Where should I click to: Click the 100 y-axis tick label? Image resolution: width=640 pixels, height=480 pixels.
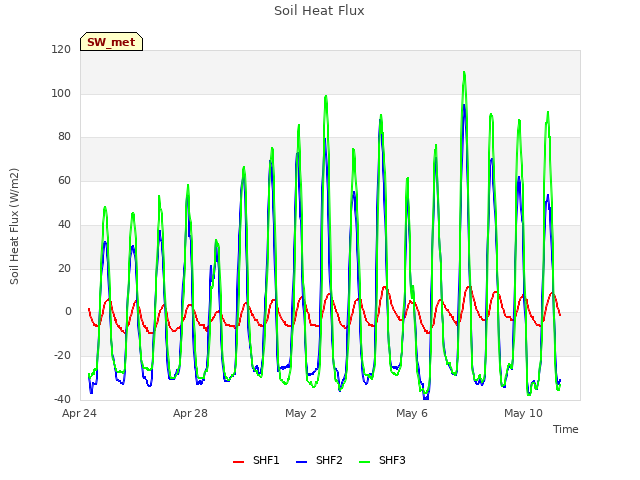click(61, 93)
